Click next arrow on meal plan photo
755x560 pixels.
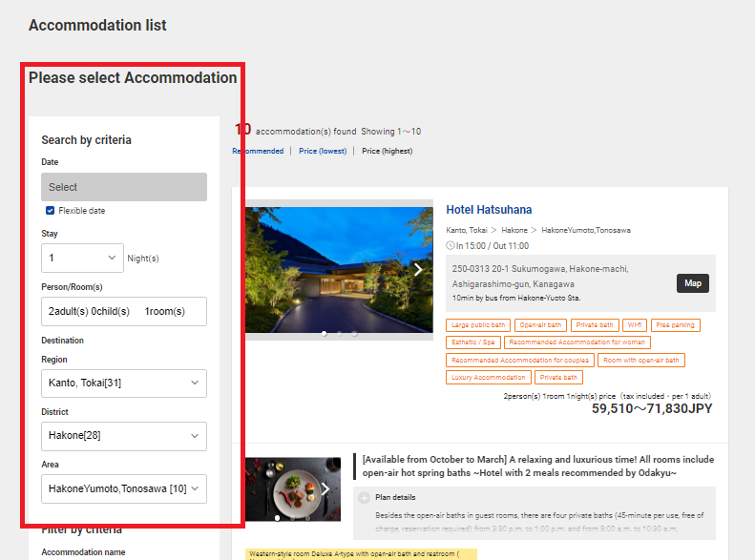(x=325, y=489)
